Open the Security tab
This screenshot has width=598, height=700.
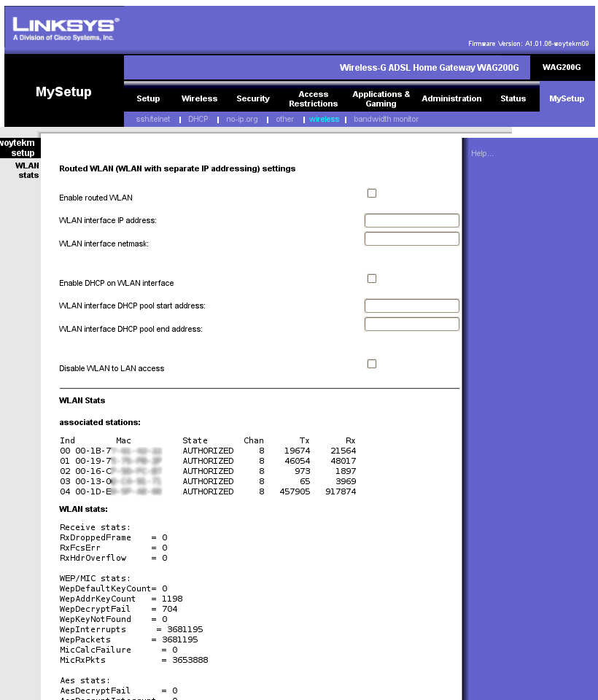point(253,98)
